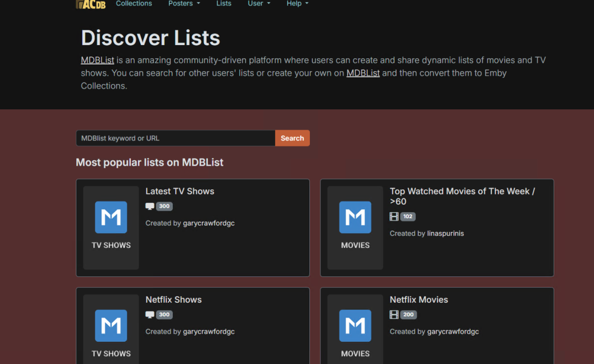Expand the Posters dropdown menu
The width and height of the screenshot is (594, 364).
(x=184, y=4)
